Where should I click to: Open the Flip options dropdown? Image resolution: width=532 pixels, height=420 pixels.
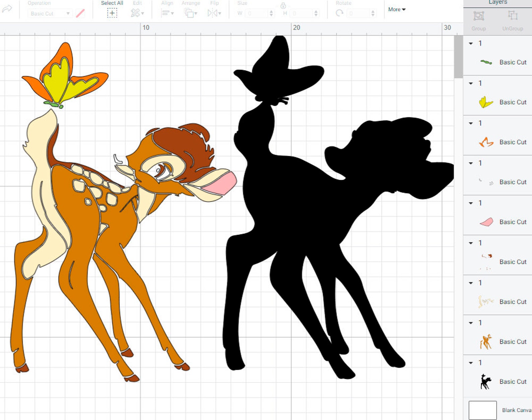click(214, 13)
